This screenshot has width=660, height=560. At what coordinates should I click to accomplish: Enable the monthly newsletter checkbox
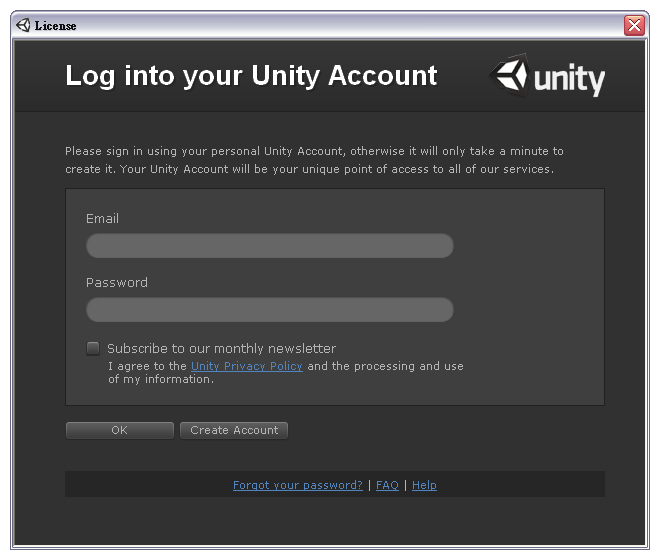click(x=93, y=348)
